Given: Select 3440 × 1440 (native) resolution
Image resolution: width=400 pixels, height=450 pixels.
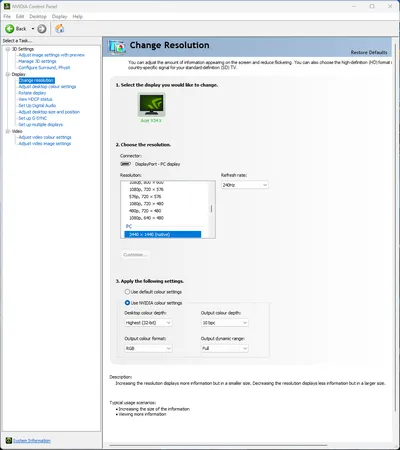Looking at the screenshot, I should click(163, 235).
